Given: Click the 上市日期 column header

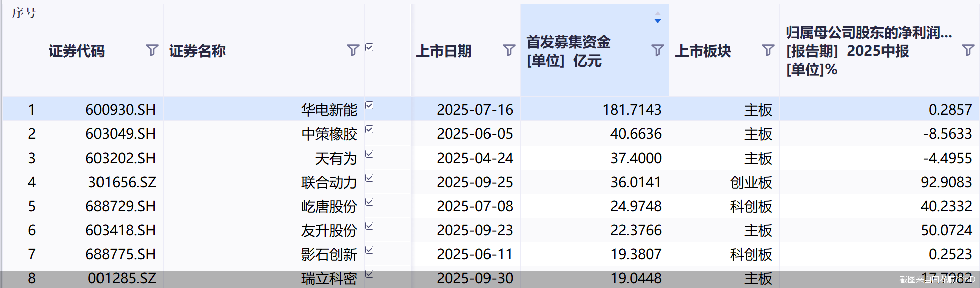Looking at the screenshot, I should coord(444,51).
